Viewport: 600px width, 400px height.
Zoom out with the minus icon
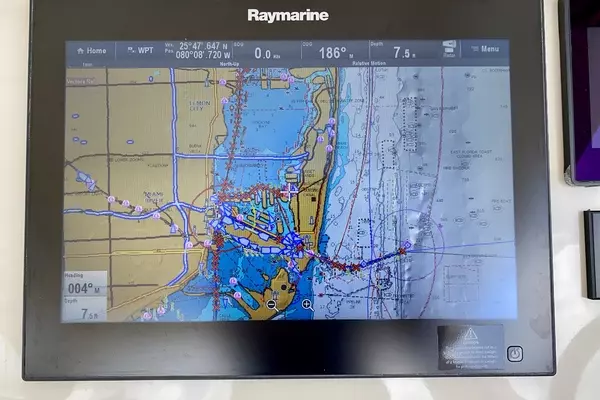271,304
